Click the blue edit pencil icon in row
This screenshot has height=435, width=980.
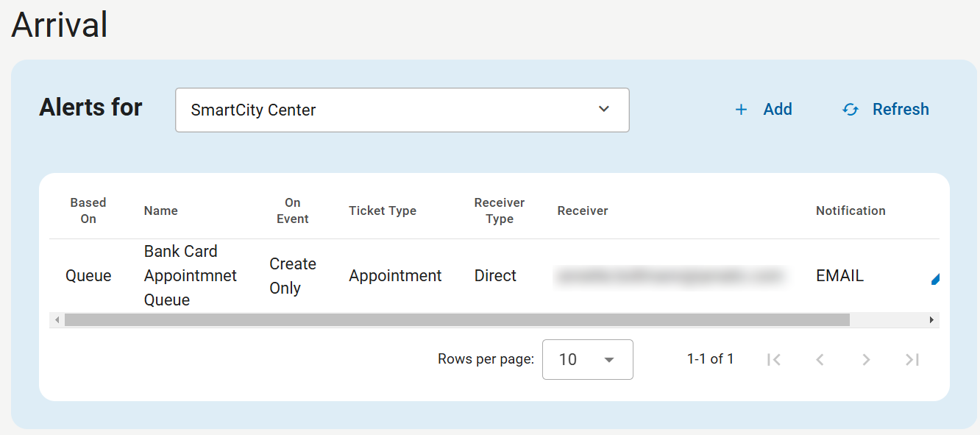coord(935,278)
